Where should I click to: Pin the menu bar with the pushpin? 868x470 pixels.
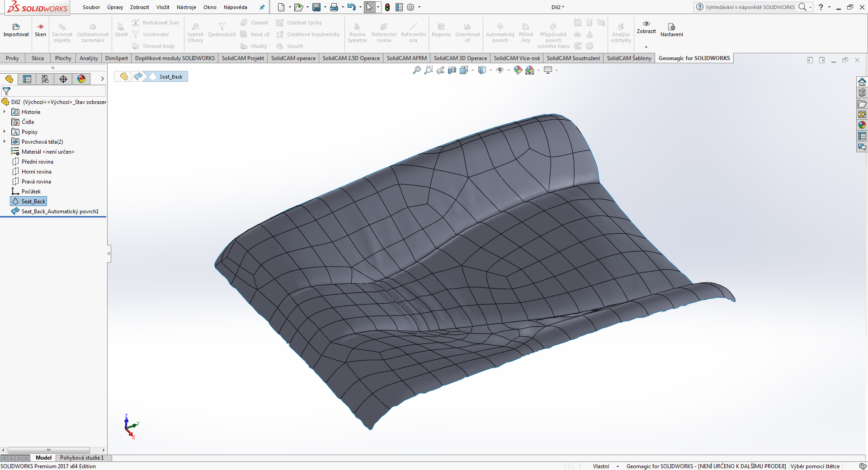click(262, 7)
